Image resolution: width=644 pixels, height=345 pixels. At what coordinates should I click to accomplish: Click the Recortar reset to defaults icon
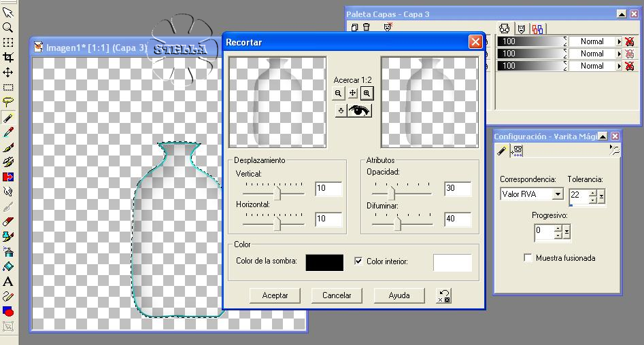coord(444,296)
